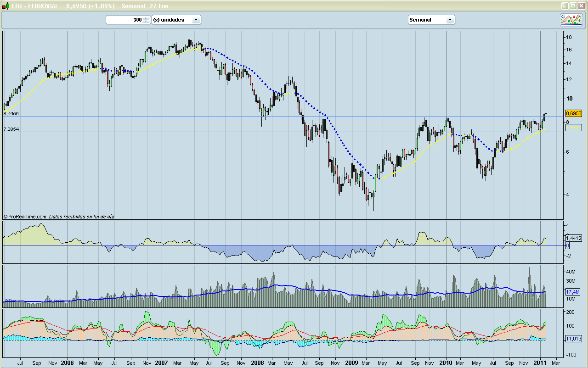
Task: Open the Semanal timeframe dropdown
Action: click(x=431, y=20)
